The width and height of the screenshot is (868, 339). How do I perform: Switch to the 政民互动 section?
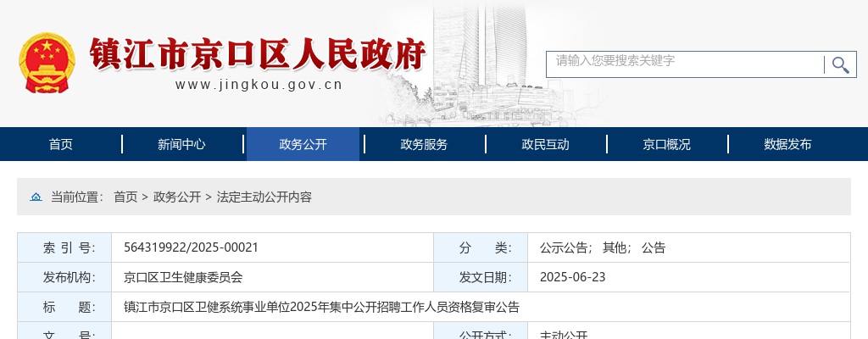click(x=545, y=144)
